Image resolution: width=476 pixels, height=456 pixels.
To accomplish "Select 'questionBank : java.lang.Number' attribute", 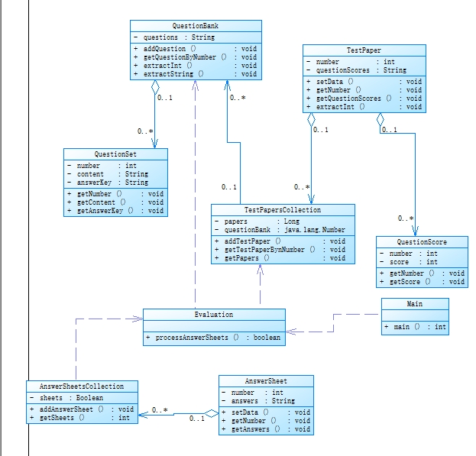I will coord(280,230).
